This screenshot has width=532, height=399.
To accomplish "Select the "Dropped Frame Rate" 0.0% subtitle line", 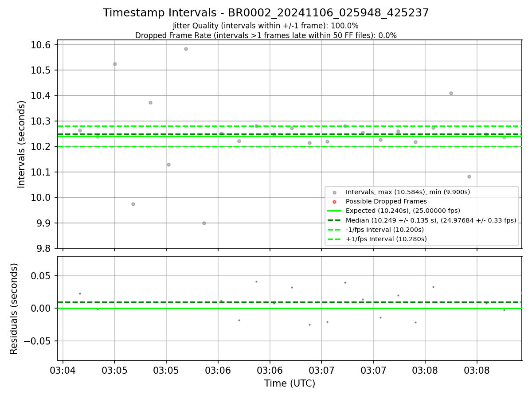I will 266,35.
